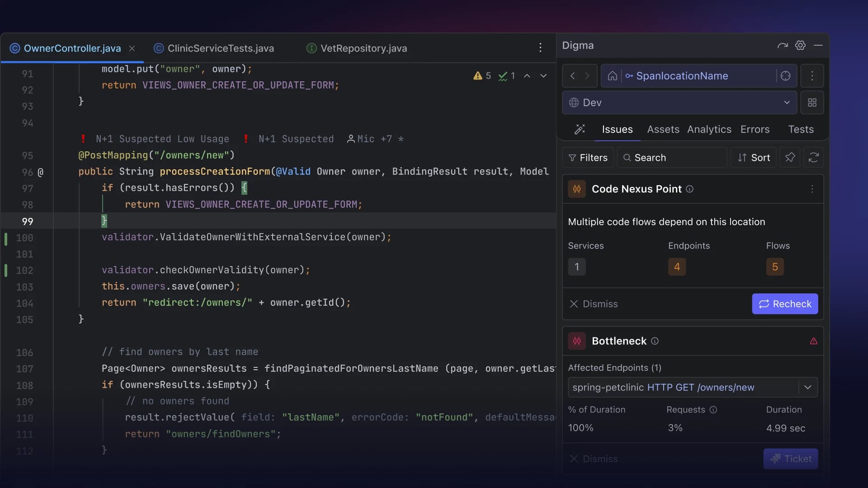Minimize the Digma panel
Image resolution: width=868 pixels, height=488 pixels.
click(x=818, y=46)
